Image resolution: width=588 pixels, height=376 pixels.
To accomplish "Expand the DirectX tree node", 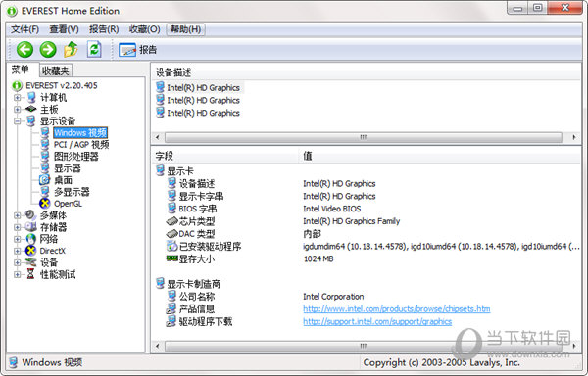I will pos(18,251).
